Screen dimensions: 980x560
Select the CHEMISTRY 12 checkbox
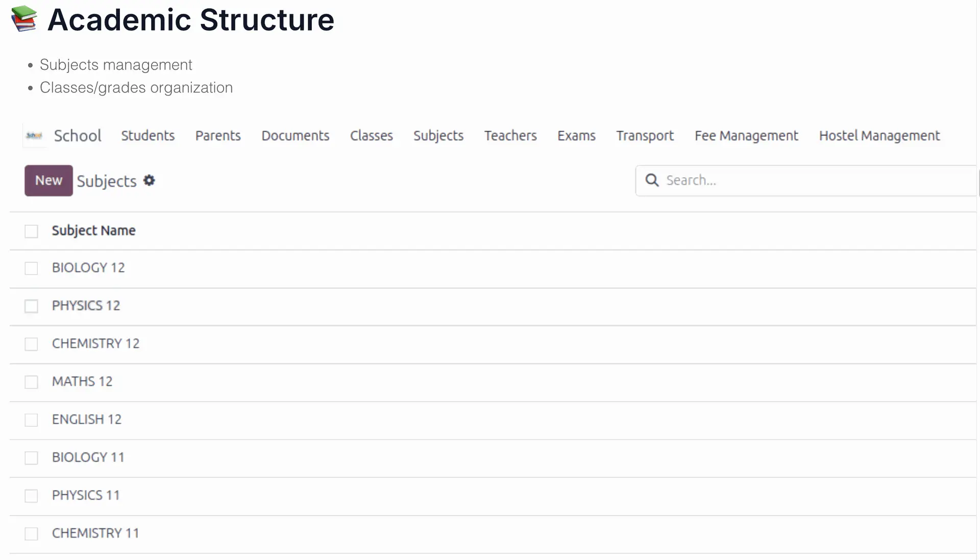32,344
